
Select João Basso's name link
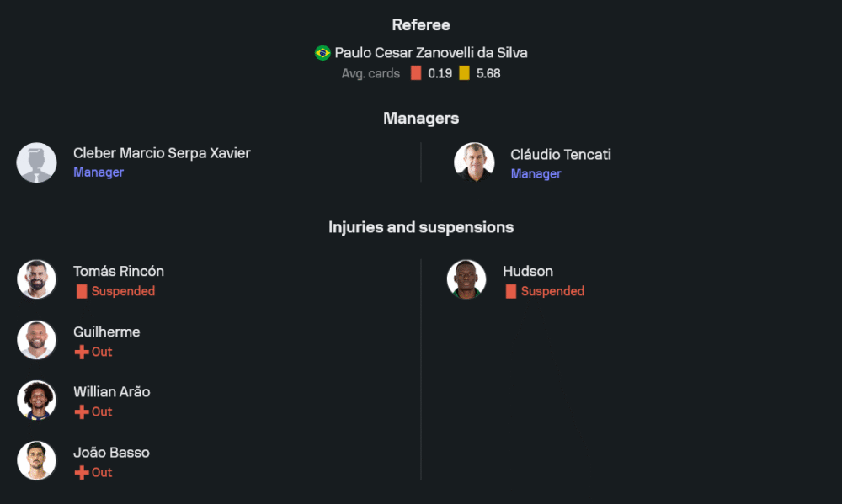111,453
